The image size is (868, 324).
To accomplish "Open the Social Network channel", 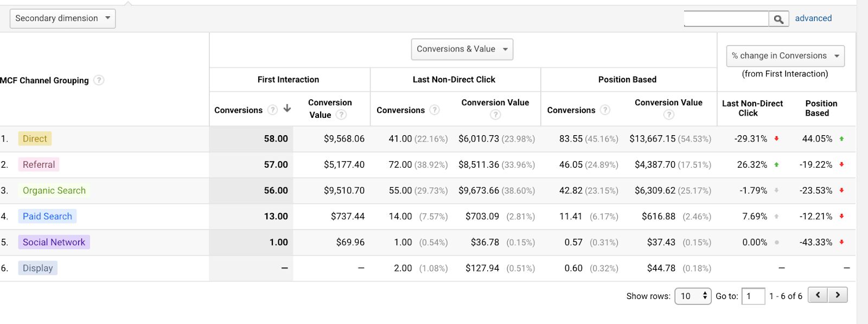I will [x=54, y=242].
